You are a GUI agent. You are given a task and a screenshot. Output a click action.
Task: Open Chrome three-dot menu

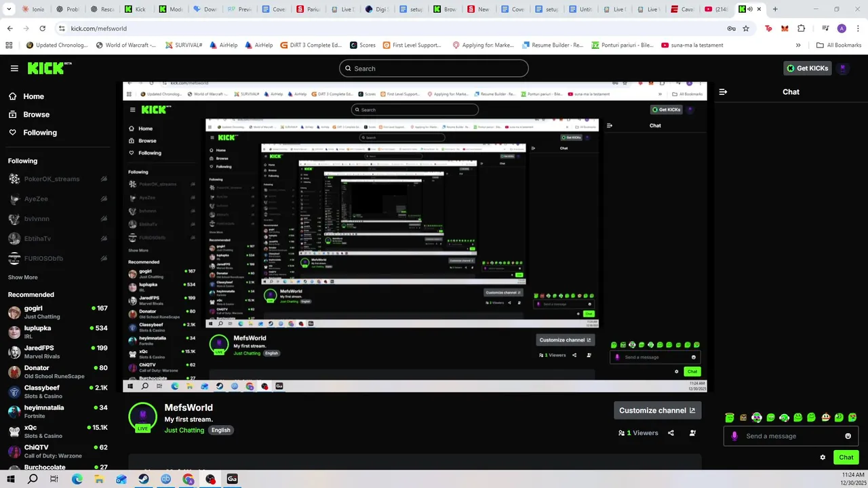pos(856,28)
